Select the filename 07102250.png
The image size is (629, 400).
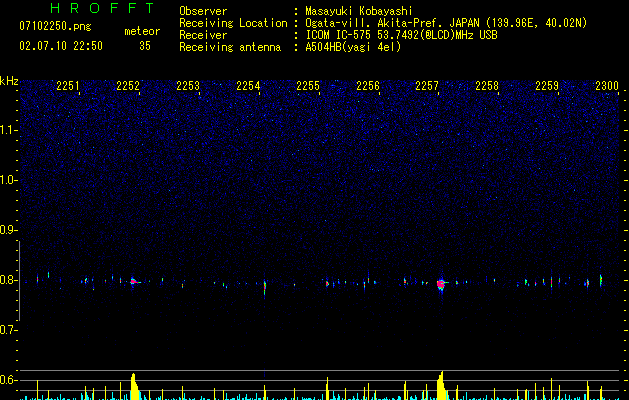pyautogui.click(x=55, y=26)
